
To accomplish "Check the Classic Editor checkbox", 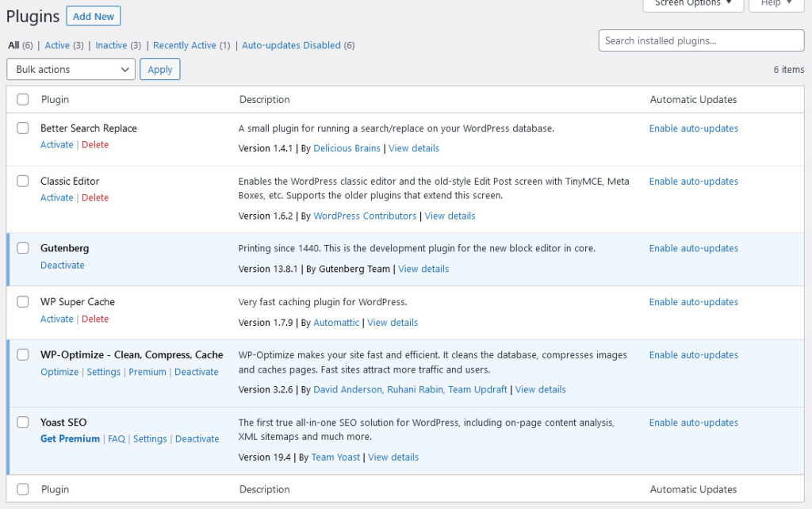I will [23, 181].
